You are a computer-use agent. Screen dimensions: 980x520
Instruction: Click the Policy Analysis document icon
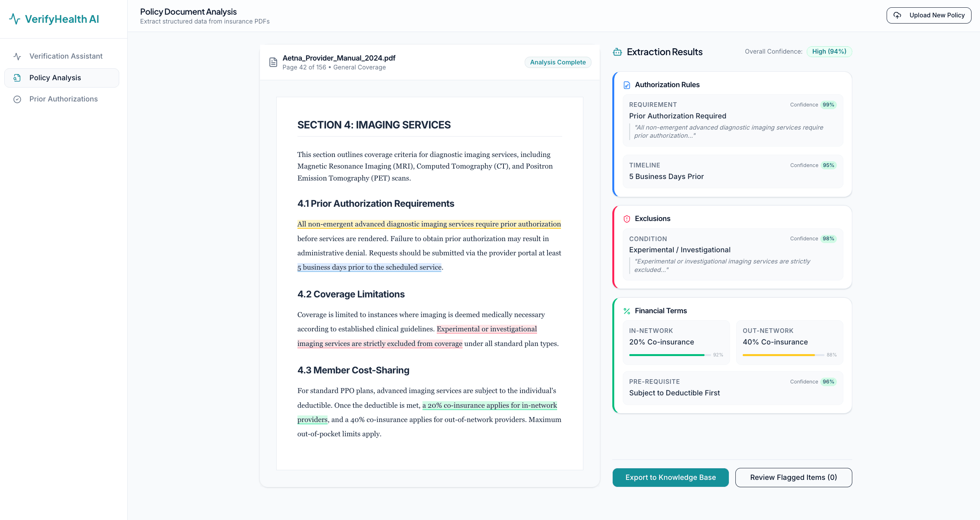[17, 78]
